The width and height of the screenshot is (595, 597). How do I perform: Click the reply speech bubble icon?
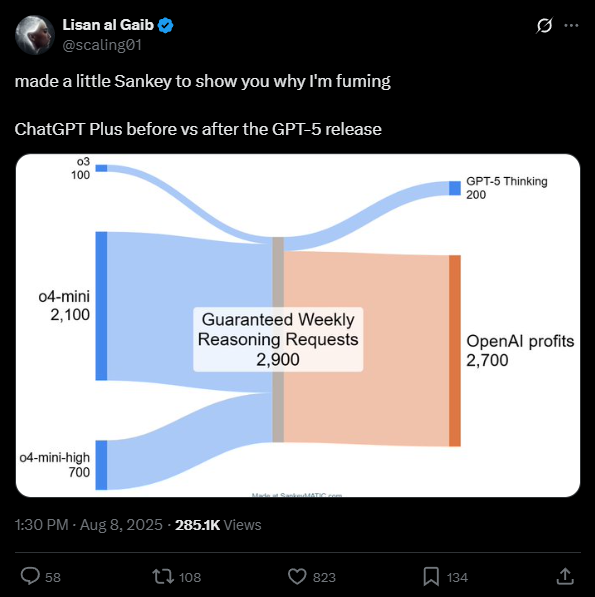tap(30, 576)
